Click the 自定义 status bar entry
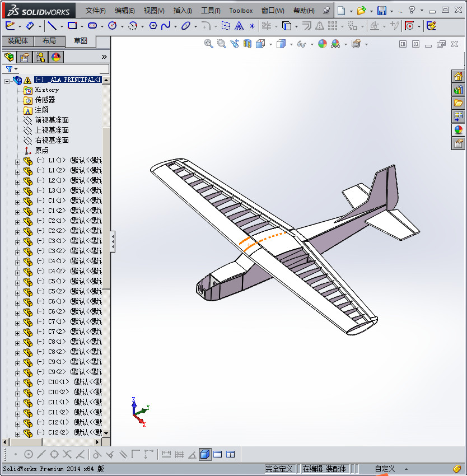Image resolution: width=467 pixels, height=476 pixels. [385, 469]
